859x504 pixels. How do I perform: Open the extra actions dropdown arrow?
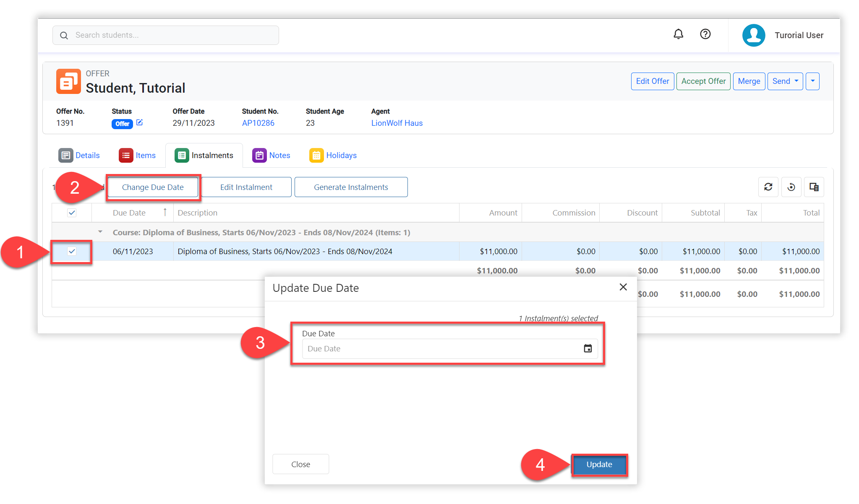click(812, 81)
